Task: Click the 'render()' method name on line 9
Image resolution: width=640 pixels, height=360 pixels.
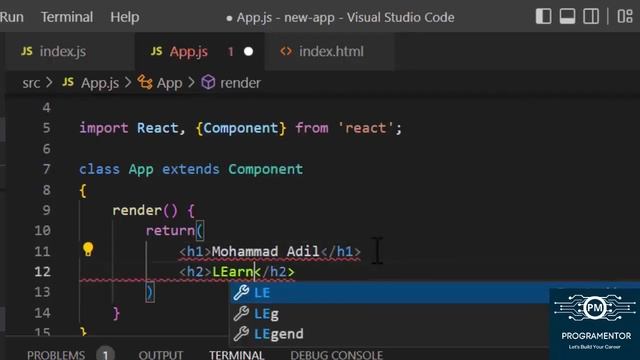Action: 145,210
